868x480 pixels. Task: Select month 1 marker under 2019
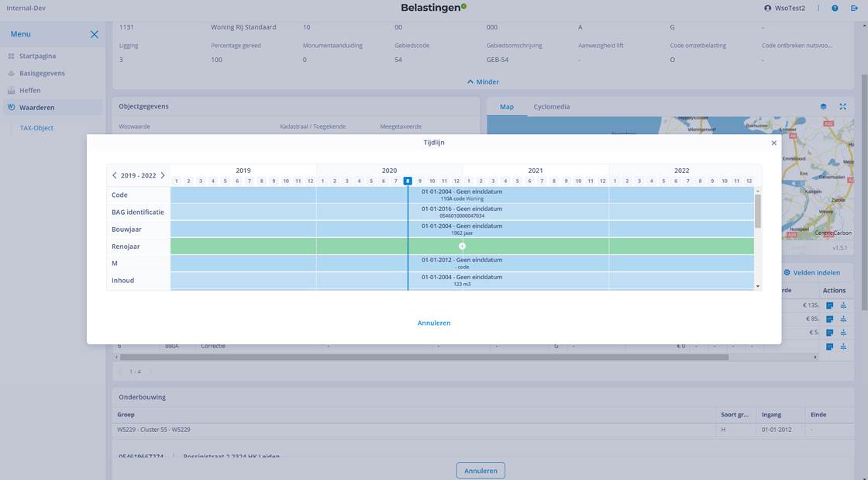click(x=176, y=181)
